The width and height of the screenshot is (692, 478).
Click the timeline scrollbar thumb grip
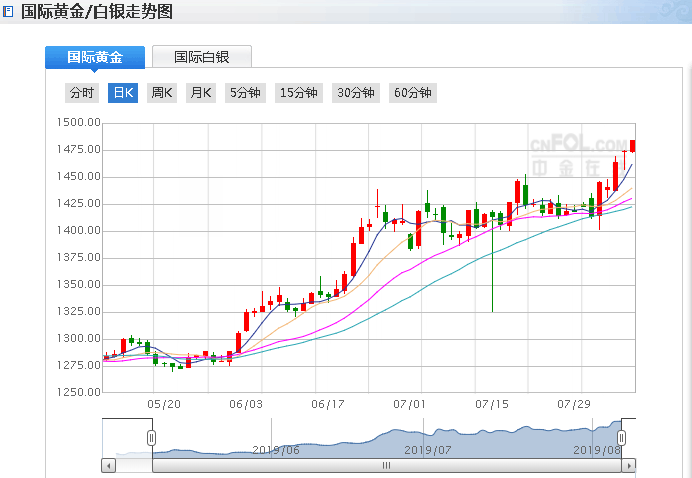(386, 465)
